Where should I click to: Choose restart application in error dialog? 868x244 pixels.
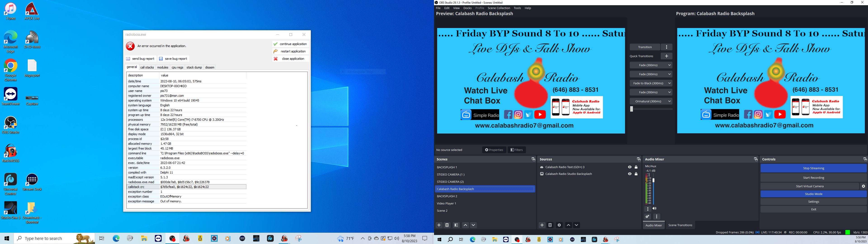pyautogui.click(x=290, y=52)
